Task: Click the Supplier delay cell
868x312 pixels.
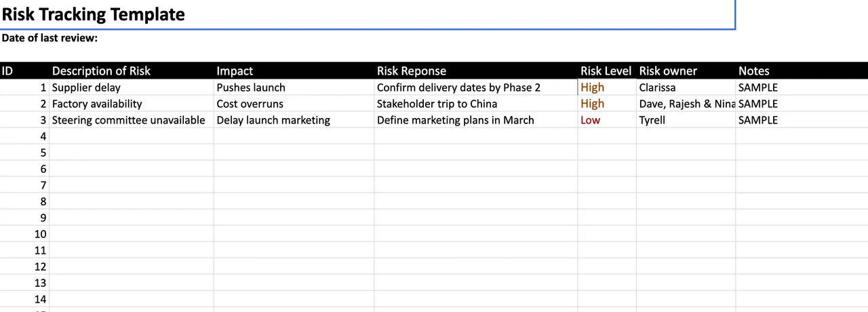Action: pos(132,87)
